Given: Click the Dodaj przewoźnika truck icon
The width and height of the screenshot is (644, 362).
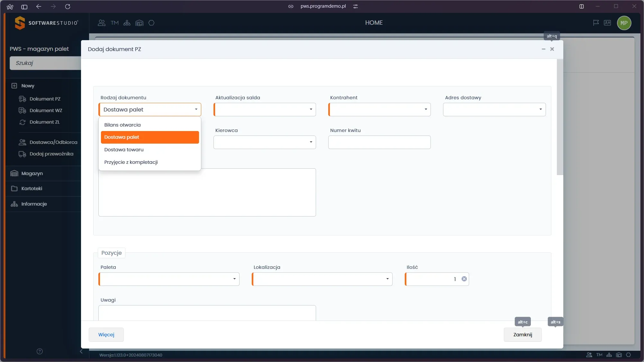Looking at the screenshot, I should point(22,154).
